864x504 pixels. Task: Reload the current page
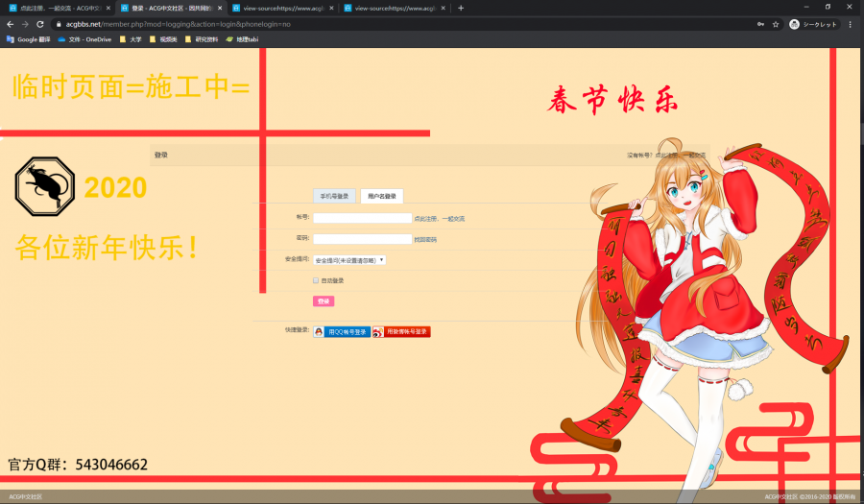pyautogui.click(x=39, y=24)
